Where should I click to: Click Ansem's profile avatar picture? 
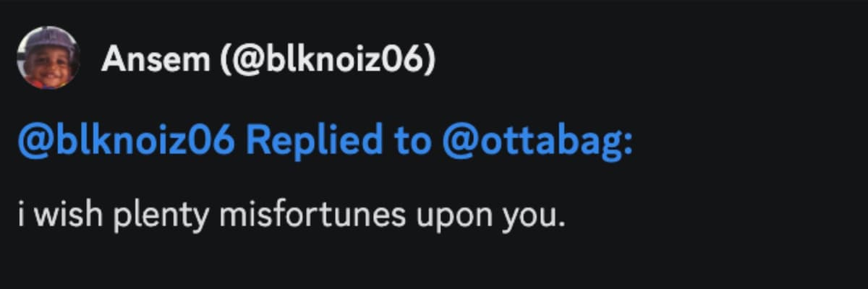(x=48, y=59)
